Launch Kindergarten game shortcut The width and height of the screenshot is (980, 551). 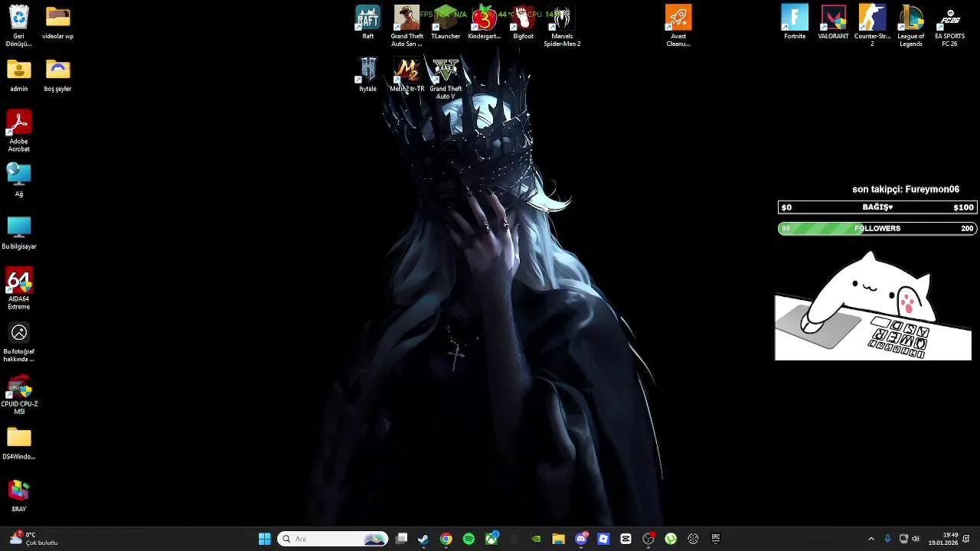coord(484,23)
